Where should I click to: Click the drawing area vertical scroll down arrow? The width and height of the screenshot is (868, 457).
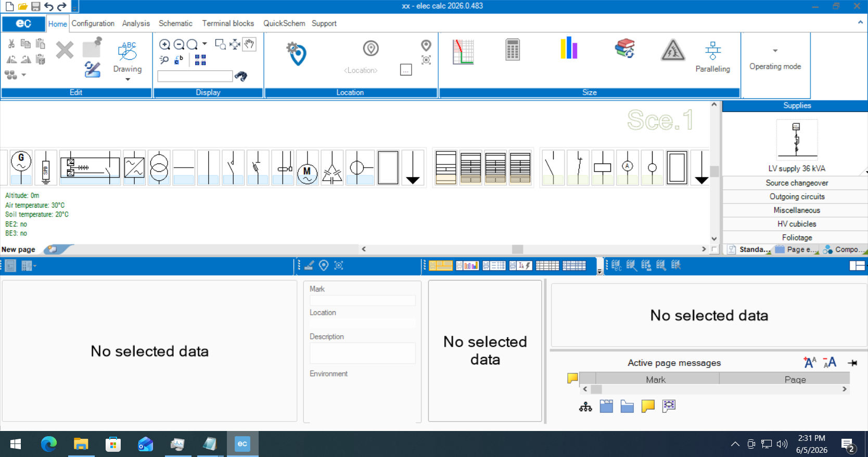[714, 239]
